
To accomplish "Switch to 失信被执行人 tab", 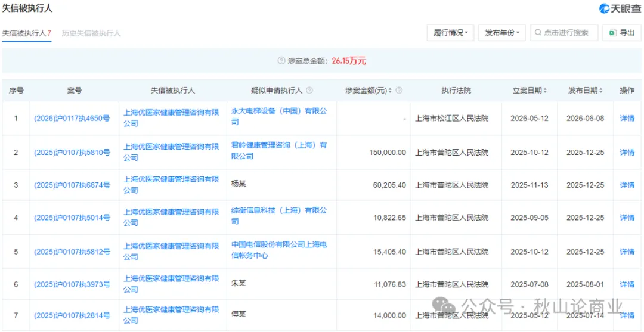I will point(27,33).
